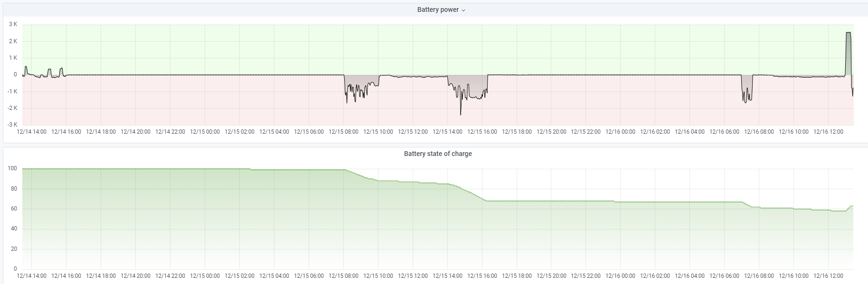Click the 40 y-axis label in state of charge

tap(14, 229)
